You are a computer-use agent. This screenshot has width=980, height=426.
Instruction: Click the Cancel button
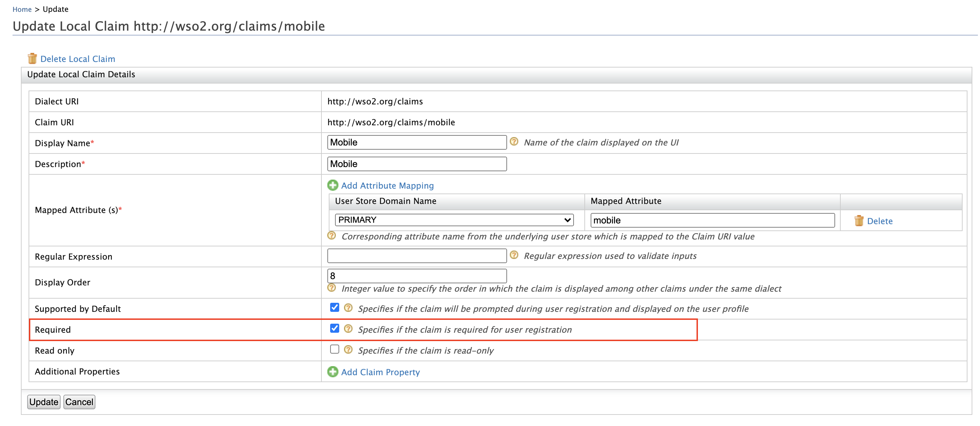pos(79,402)
